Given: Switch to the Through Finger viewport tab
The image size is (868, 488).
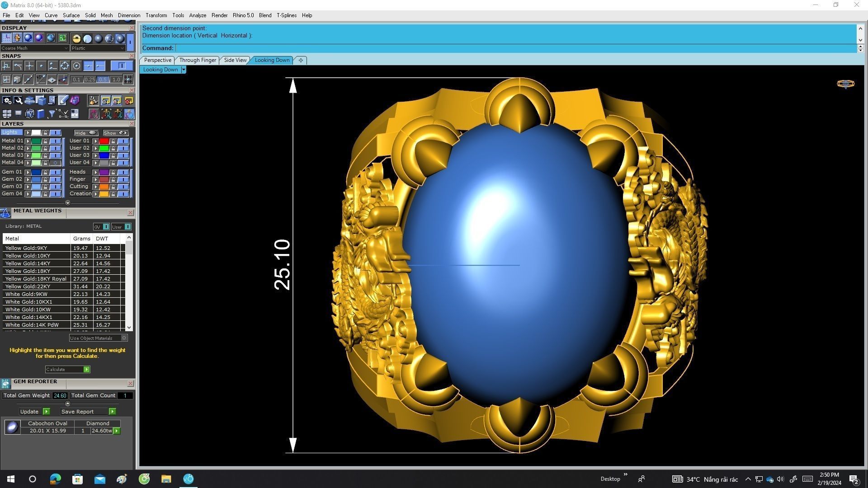Looking at the screenshot, I should (x=198, y=60).
